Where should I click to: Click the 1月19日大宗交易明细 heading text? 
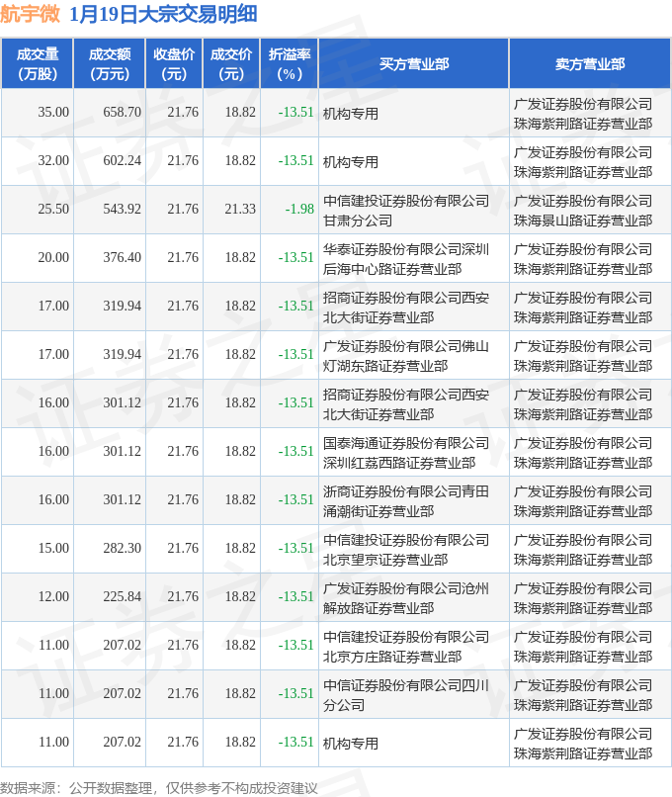(x=164, y=14)
